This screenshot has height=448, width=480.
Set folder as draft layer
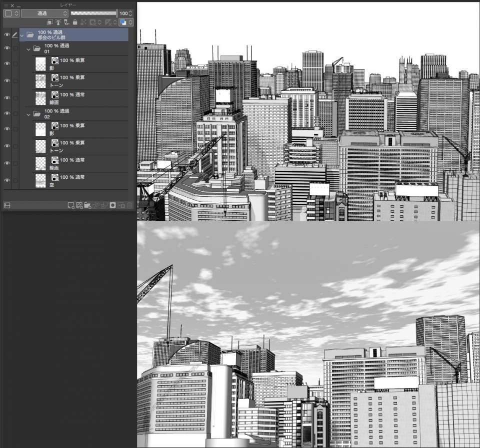(66, 22)
